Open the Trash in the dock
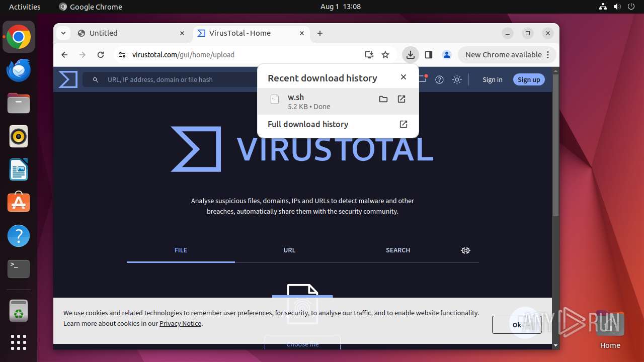 pos(19,311)
